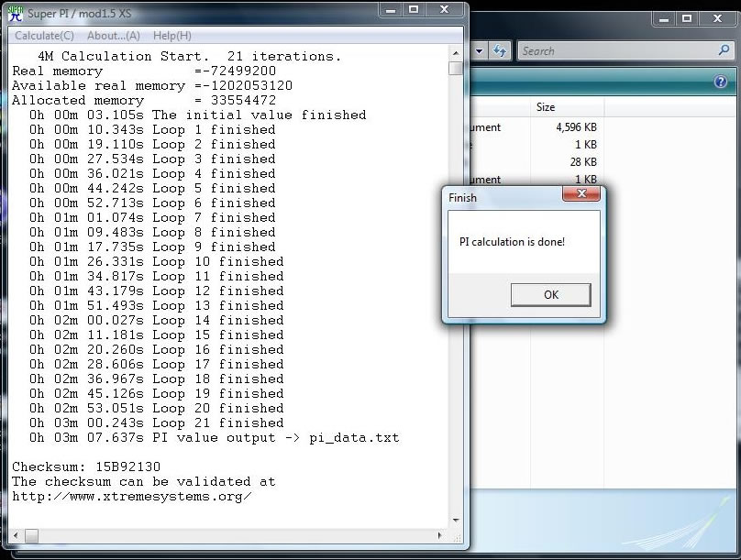This screenshot has height=560, width=741.
Task: Open the address bar dropdown arrow in Explorer
Action: pyautogui.click(x=480, y=51)
